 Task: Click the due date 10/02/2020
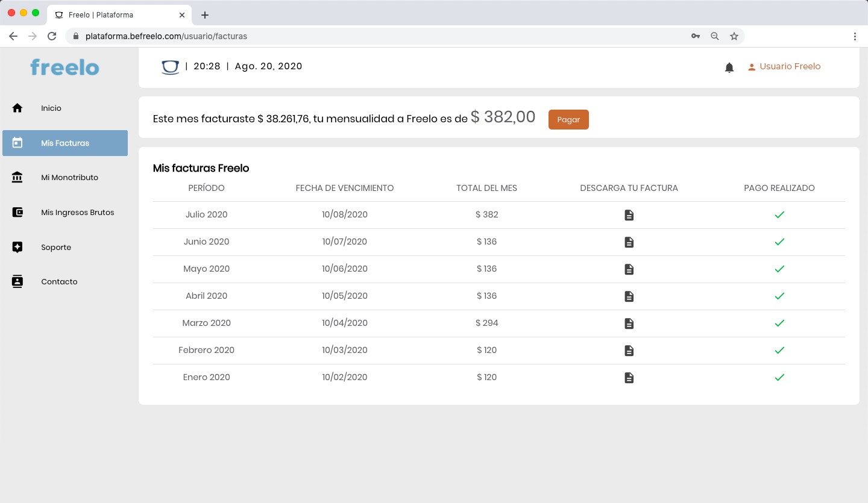[x=345, y=377]
